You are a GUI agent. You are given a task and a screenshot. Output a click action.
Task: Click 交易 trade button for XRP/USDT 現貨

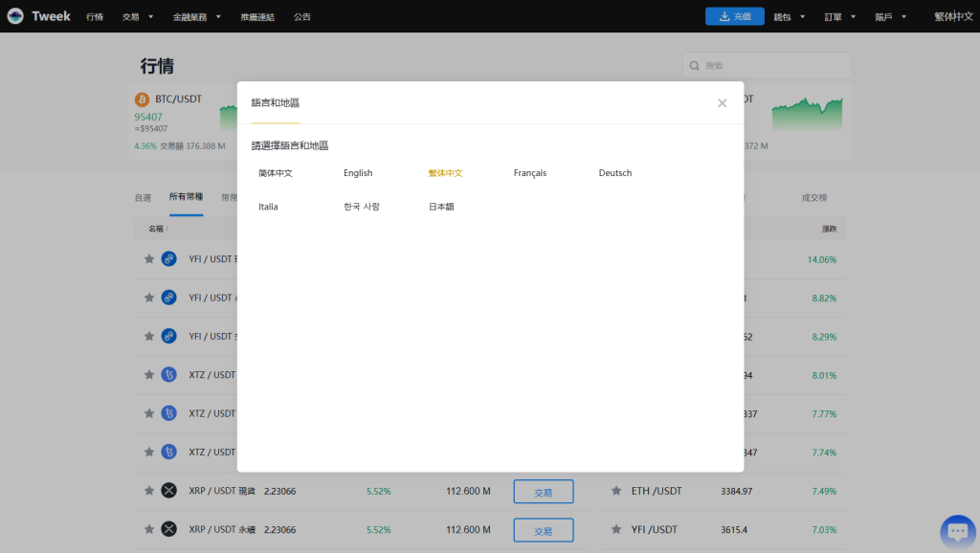click(x=544, y=491)
